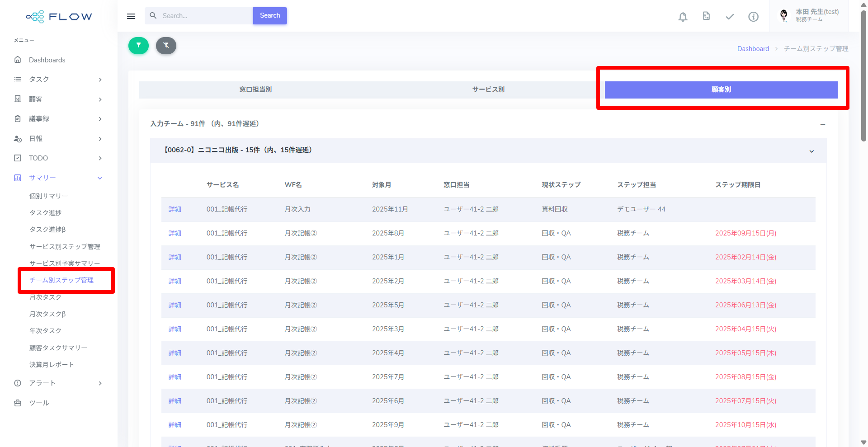This screenshot has width=868, height=447.
Task: Switch to the 窓口担当別 tab
Action: coord(255,89)
